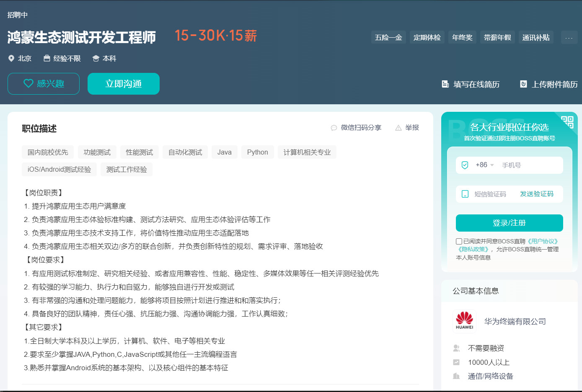Screen dimensions: 582x392
Task: Click the 计算机相关专业 tag
Action: (x=307, y=152)
